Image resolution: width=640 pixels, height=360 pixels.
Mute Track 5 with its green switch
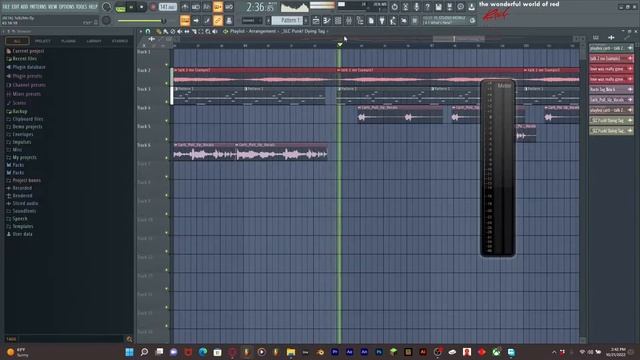[x=167, y=139]
